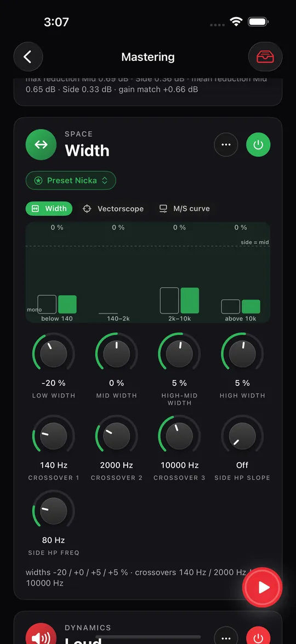
Task: Tap the side = mid label
Action: click(254, 242)
